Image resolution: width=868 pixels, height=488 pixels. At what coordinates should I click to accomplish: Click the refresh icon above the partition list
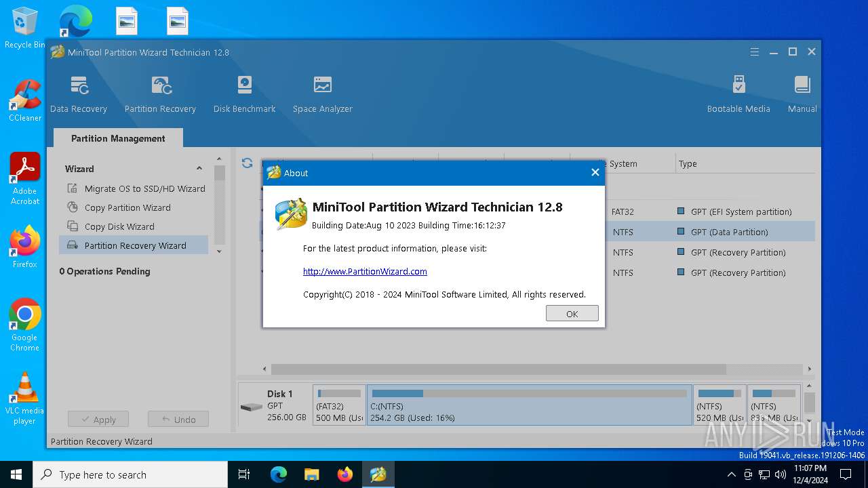tap(248, 163)
